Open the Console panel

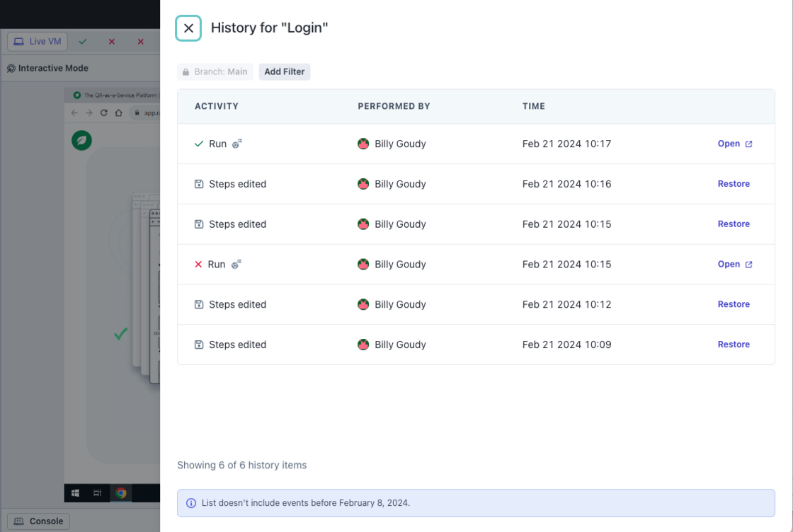(x=39, y=521)
